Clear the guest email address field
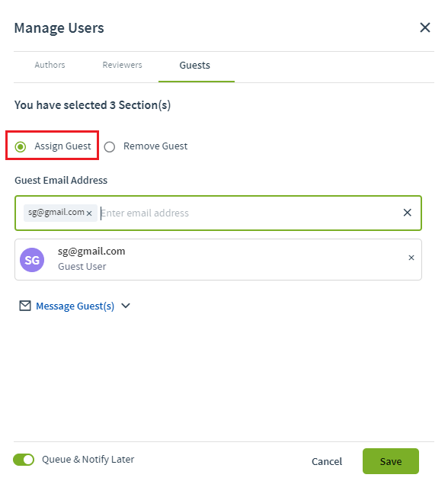Screen dimensions: 448x481 tap(407, 213)
